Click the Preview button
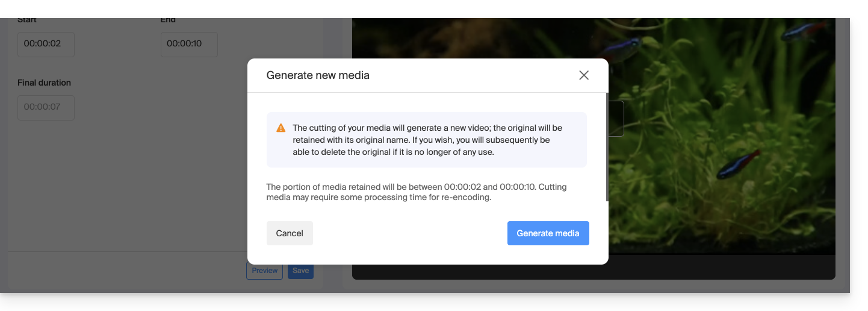The image size is (868, 311). pos(264,271)
